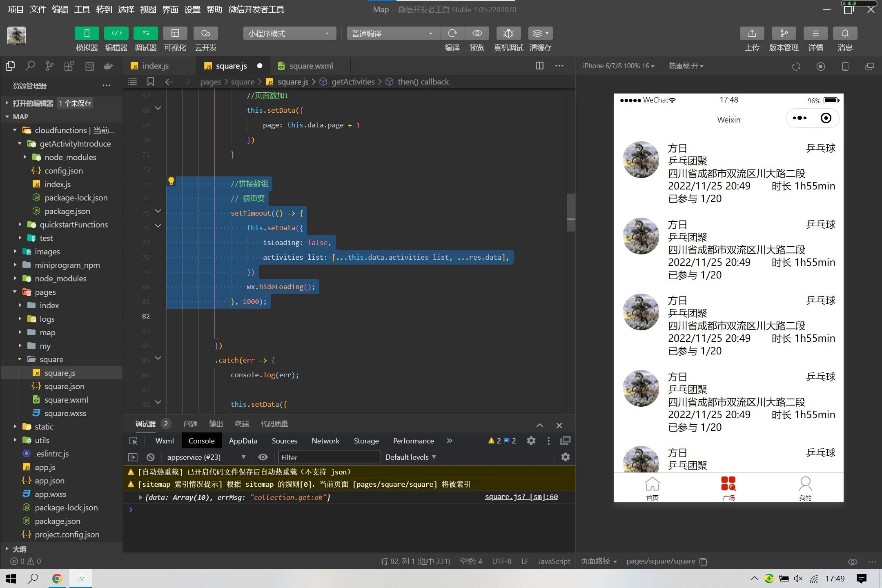Open real device debugging (真机调试) icon

pos(508,33)
